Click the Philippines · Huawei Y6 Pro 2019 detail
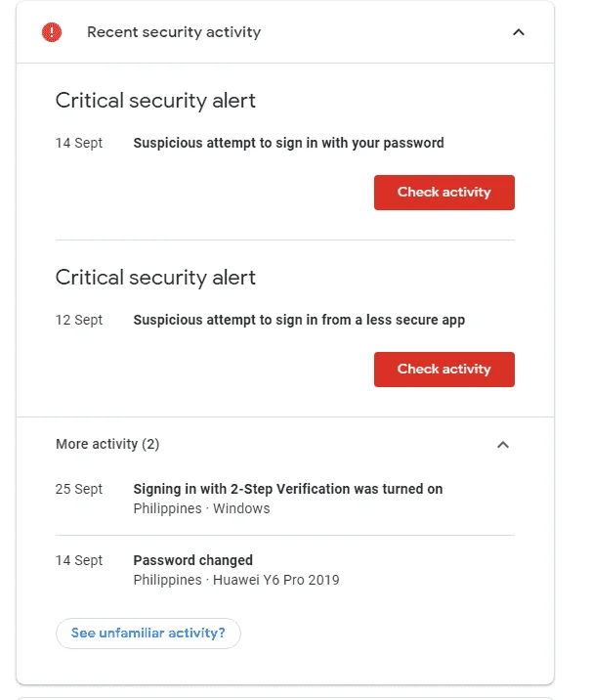 (x=236, y=580)
